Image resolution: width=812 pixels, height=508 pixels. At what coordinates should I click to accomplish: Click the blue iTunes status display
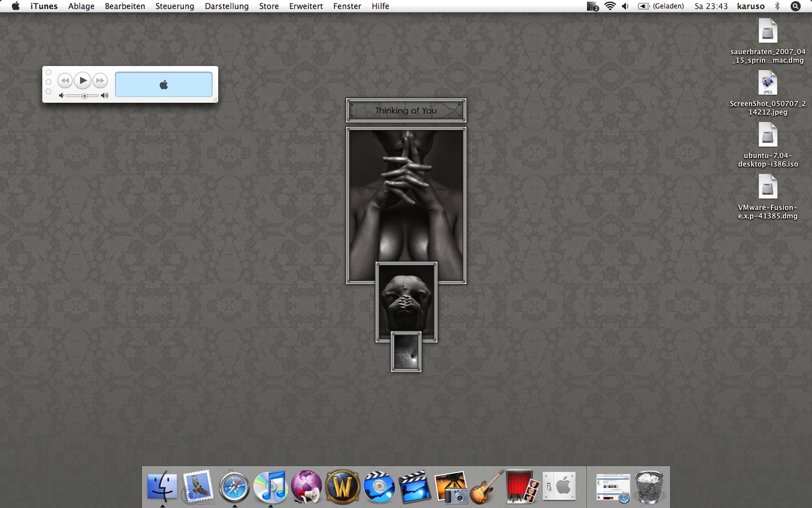tap(164, 85)
